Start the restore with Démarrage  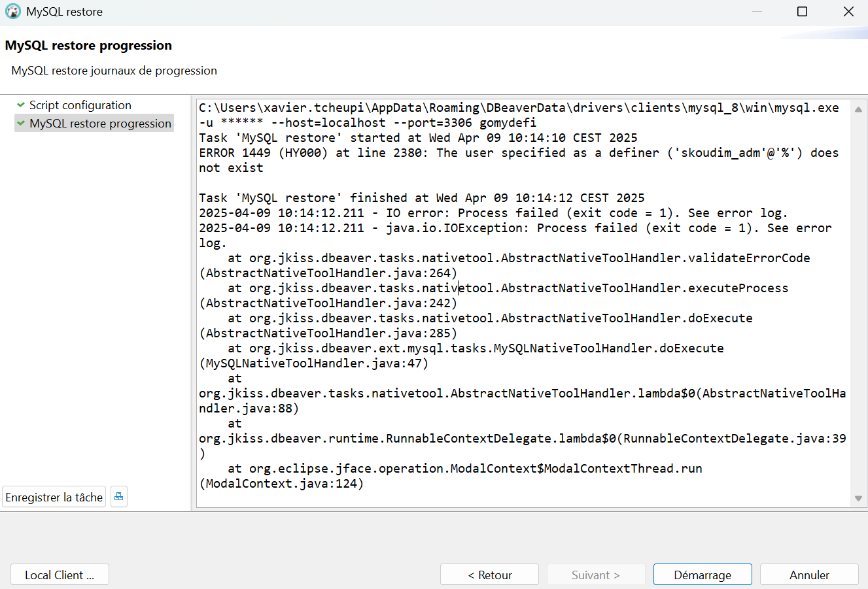[x=703, y=575]
